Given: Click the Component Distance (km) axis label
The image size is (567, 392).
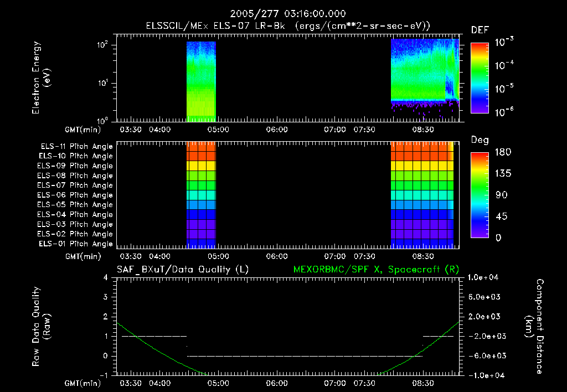Looking at the screenshot, I should 534,327.
